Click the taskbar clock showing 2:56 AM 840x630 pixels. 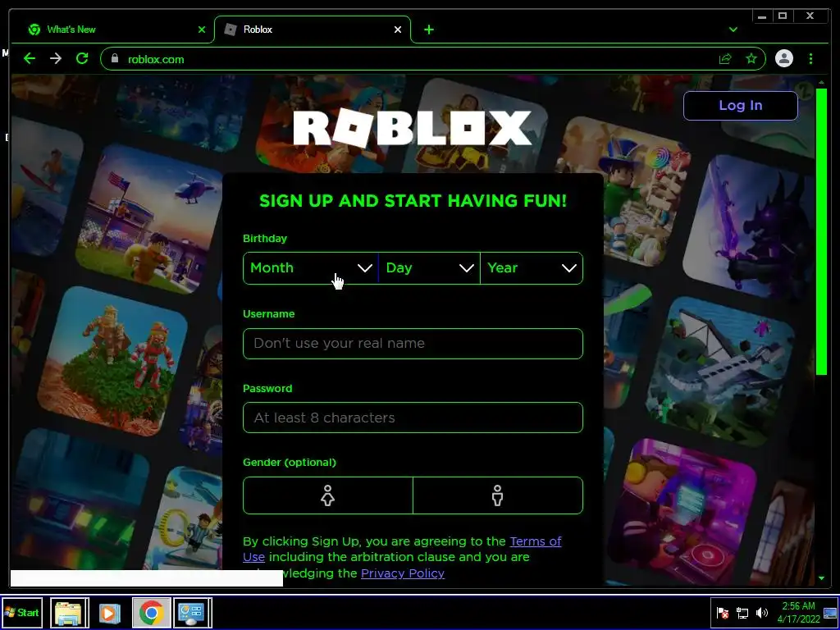click(798, 612)
